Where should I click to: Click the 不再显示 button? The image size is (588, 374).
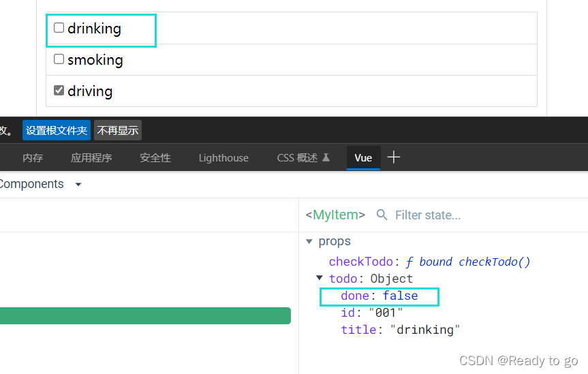pyautogui.click(x=118, y=130)
